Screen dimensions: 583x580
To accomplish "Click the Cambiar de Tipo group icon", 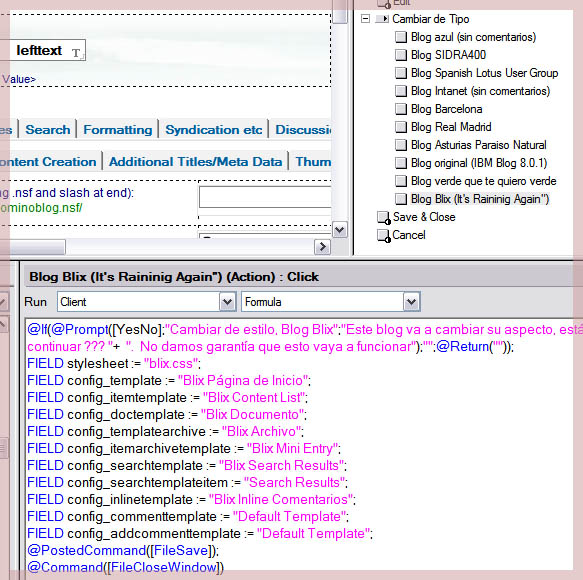I will coord(382,19).
